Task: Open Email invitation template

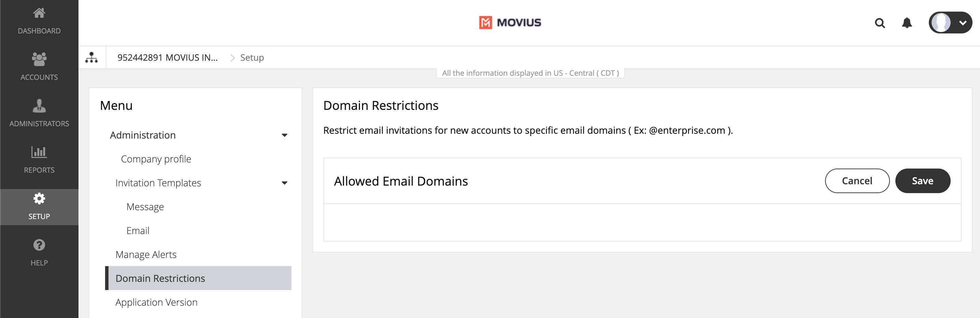Action: coord(138,231)
